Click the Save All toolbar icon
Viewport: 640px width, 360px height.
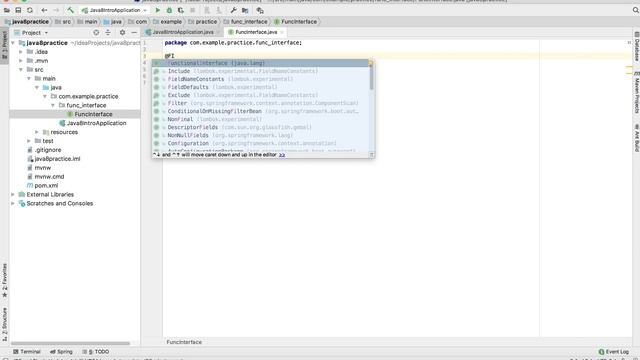click(x=18, y=10)
